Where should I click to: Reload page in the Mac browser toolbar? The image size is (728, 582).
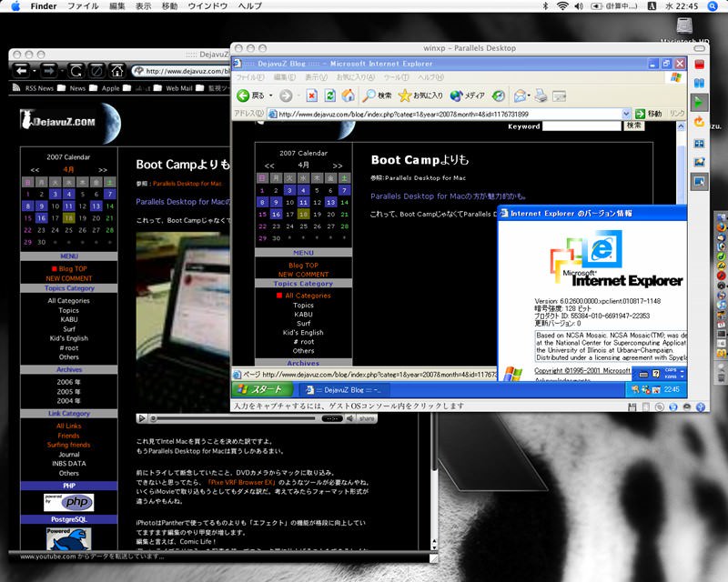click(x=76, y=71)
